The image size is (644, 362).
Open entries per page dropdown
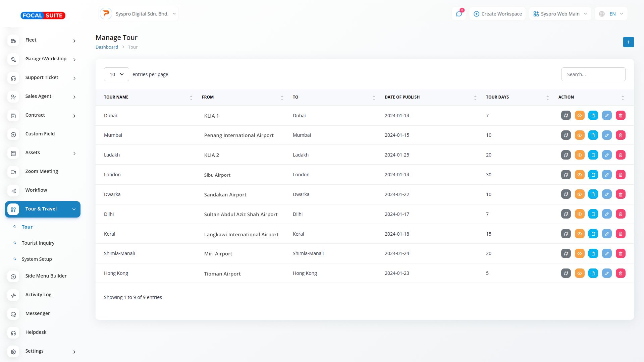pyautogui.click(x=116, y=74)
